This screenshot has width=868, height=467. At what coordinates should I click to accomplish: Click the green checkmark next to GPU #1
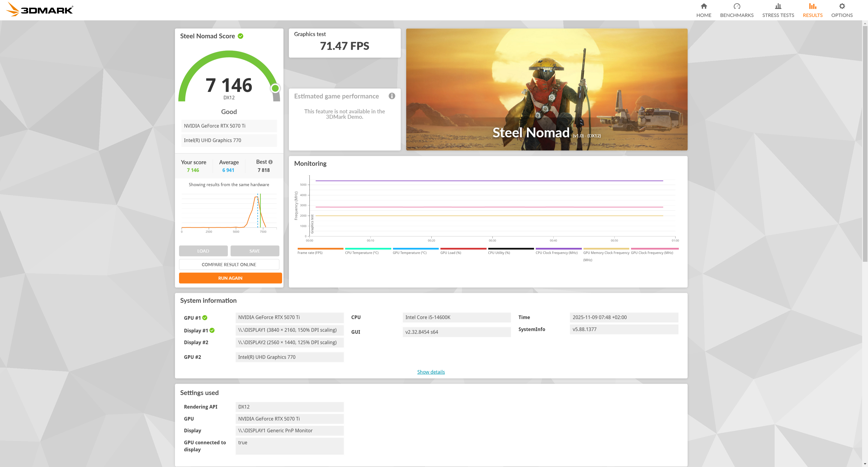coord(205,318)
